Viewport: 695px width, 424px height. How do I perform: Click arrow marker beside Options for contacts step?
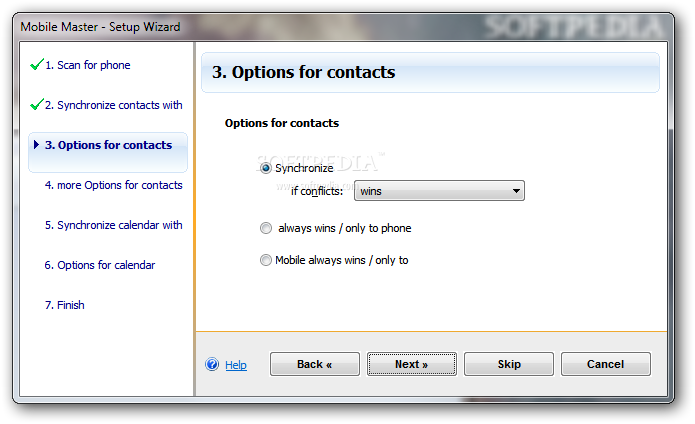pos(36,144)
